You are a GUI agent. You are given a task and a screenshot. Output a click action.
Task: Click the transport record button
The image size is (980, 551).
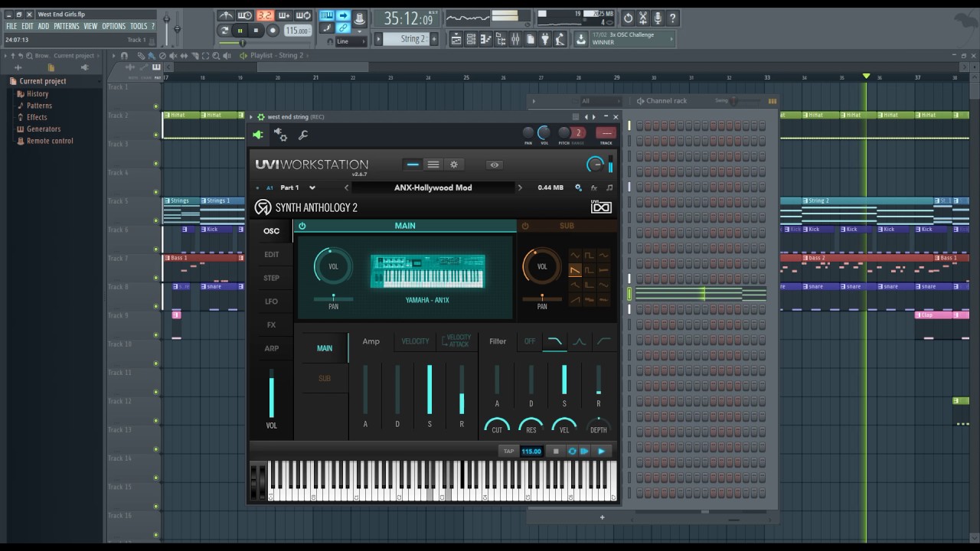[x=273, y=31]
